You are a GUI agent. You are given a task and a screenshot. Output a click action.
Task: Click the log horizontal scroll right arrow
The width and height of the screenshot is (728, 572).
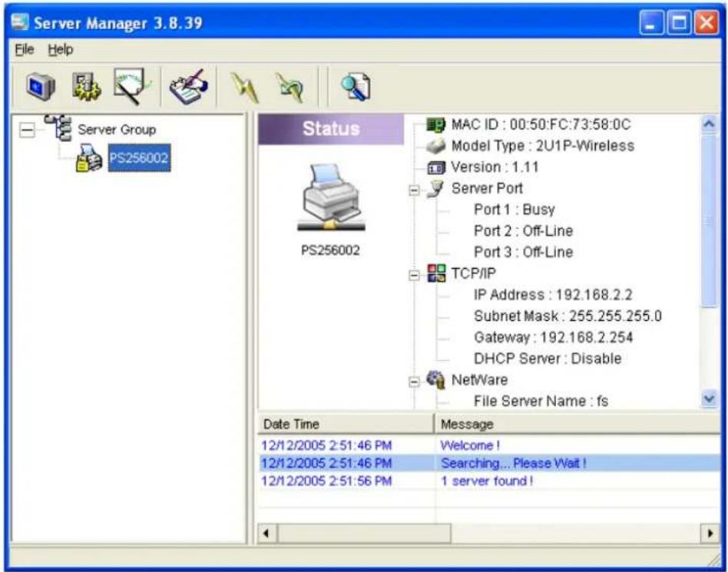(x=710, y=533)
